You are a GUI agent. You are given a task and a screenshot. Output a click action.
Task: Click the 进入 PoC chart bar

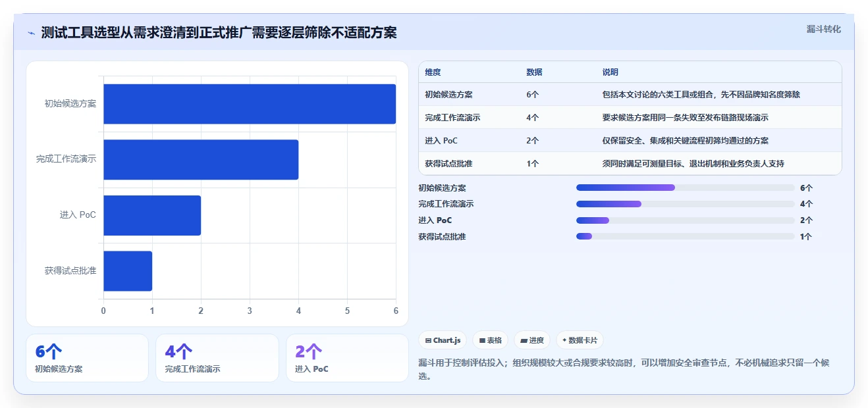pyautogui.click(x=152, y=215)
